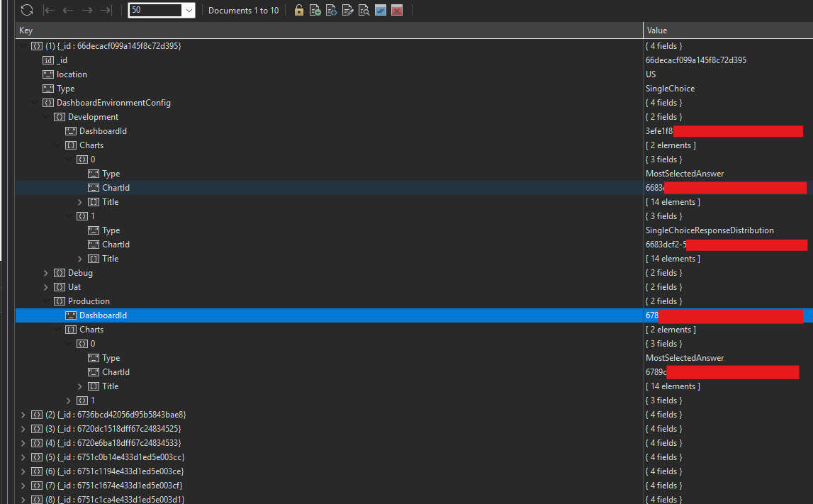Go to the previous page arrow
This screenshot has width=813, height=504.
tap(68, 10)
